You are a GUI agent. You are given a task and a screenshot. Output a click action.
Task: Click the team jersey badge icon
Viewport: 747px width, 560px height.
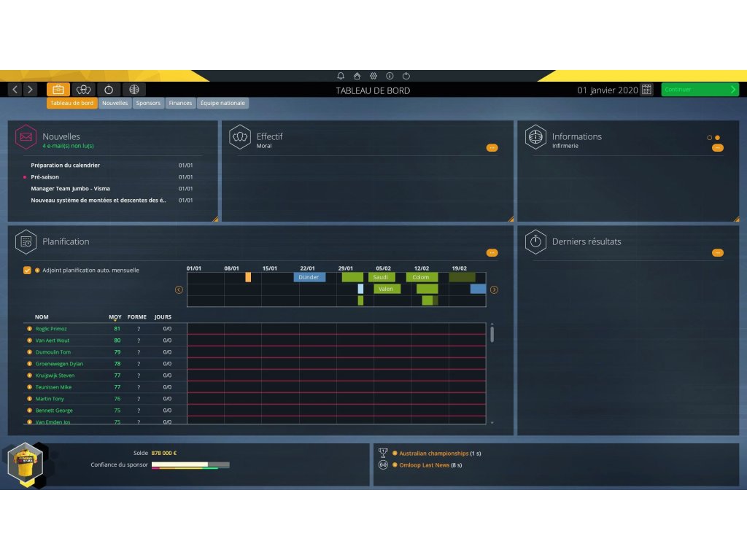tap(26, 464)
